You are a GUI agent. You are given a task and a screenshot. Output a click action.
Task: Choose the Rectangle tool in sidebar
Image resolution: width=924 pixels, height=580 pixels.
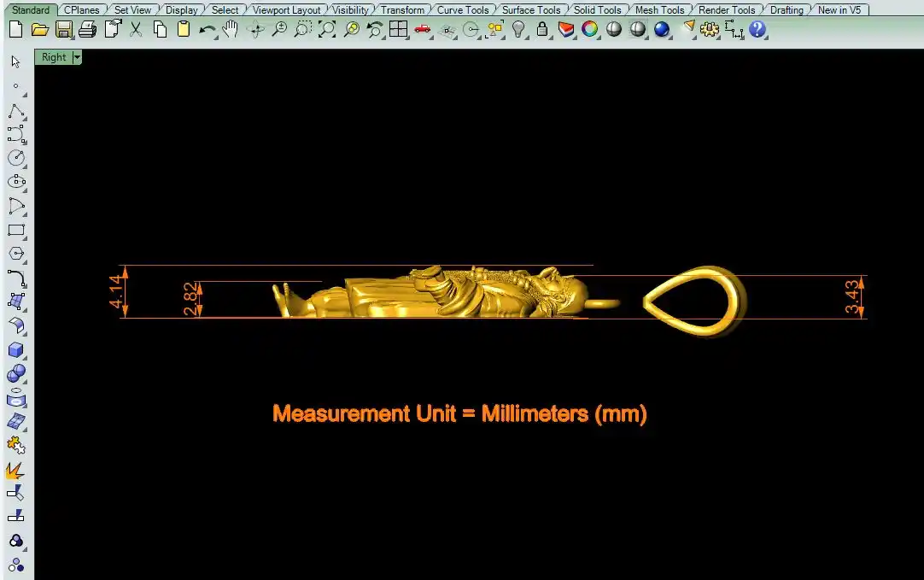click(15, 230)
